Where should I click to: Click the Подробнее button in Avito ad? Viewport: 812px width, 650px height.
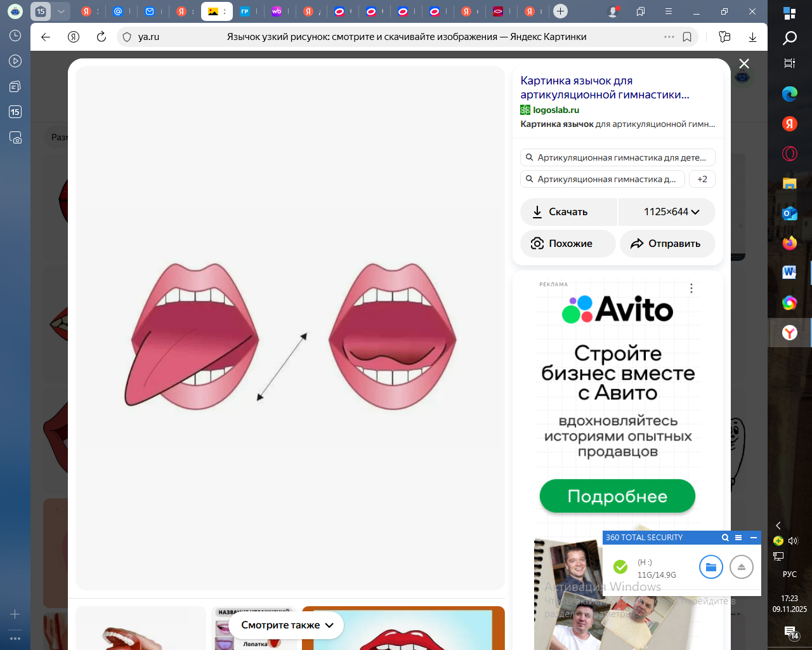click(617, 496)
